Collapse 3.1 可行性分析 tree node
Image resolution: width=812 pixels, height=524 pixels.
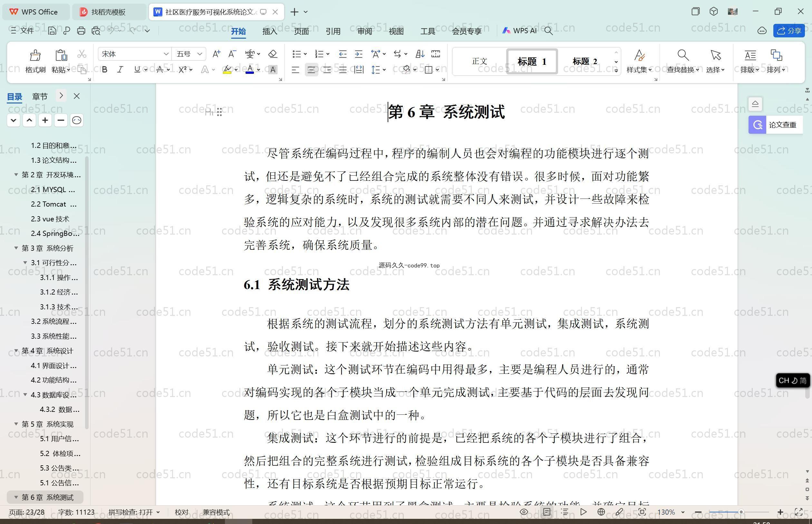25,263
